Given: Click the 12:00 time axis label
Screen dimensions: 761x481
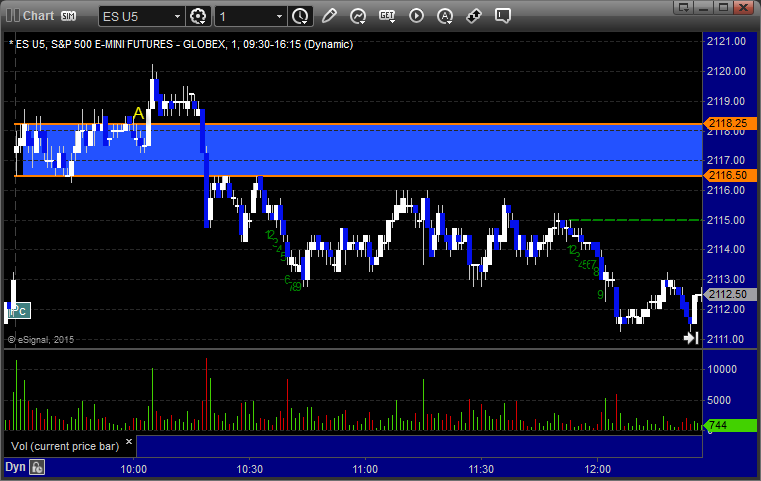Looking at the screenshot, I should click(597, 469).
